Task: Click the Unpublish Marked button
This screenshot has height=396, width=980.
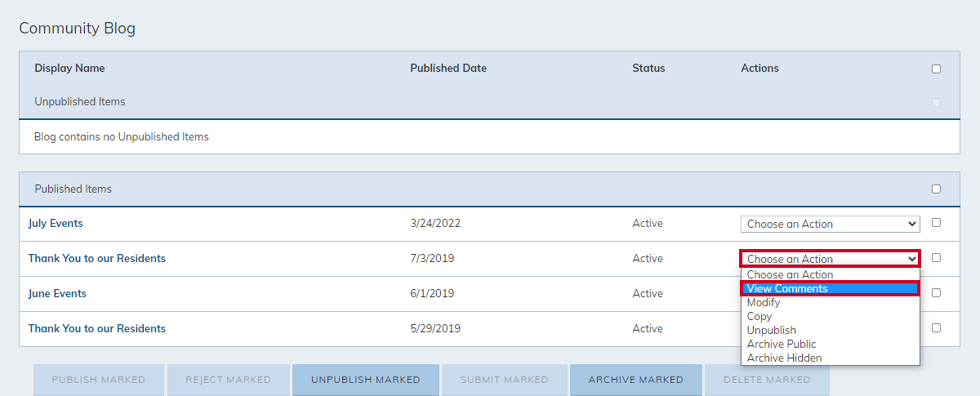Action: 366,380
